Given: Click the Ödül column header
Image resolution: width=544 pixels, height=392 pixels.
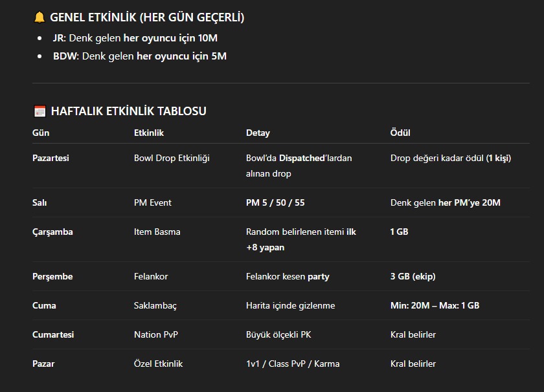Looking at the screenshot, I should (x=400, y=133).
